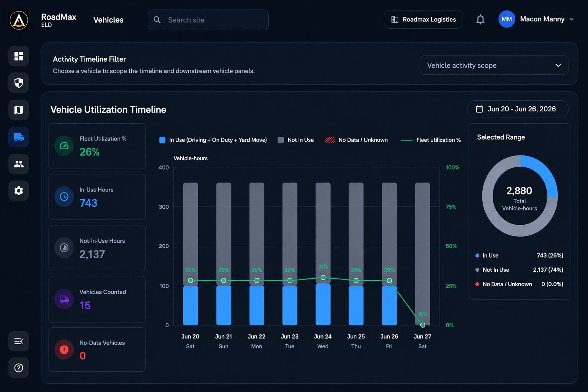Click the Vehicles Counted value 15

pyautogui.click(x=85, y=305)
